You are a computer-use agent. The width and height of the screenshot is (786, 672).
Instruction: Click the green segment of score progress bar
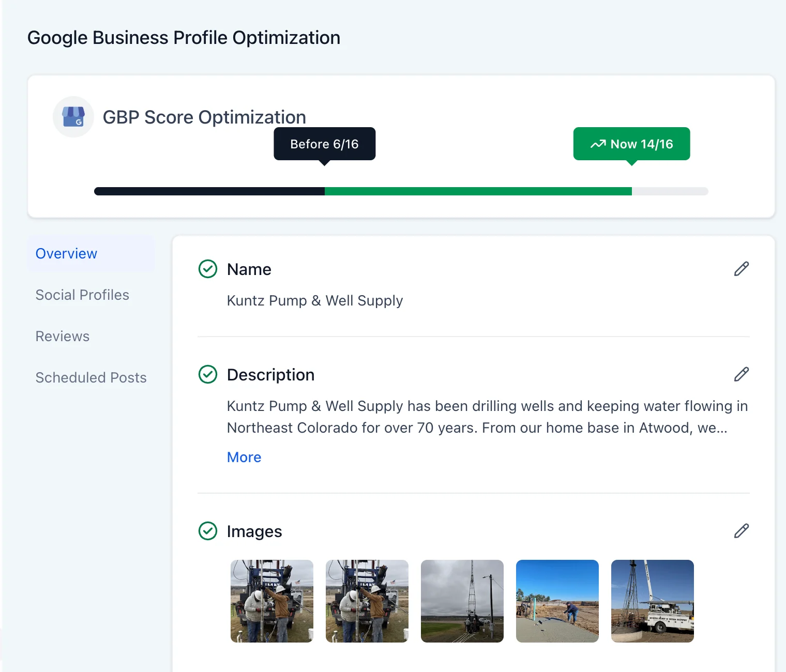478,191
